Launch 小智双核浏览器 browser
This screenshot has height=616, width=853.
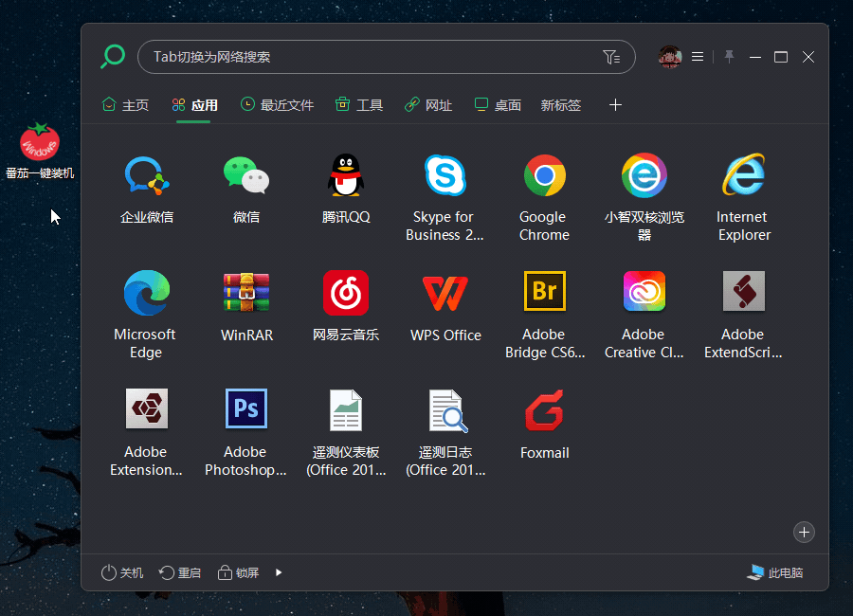coord(644,175)
